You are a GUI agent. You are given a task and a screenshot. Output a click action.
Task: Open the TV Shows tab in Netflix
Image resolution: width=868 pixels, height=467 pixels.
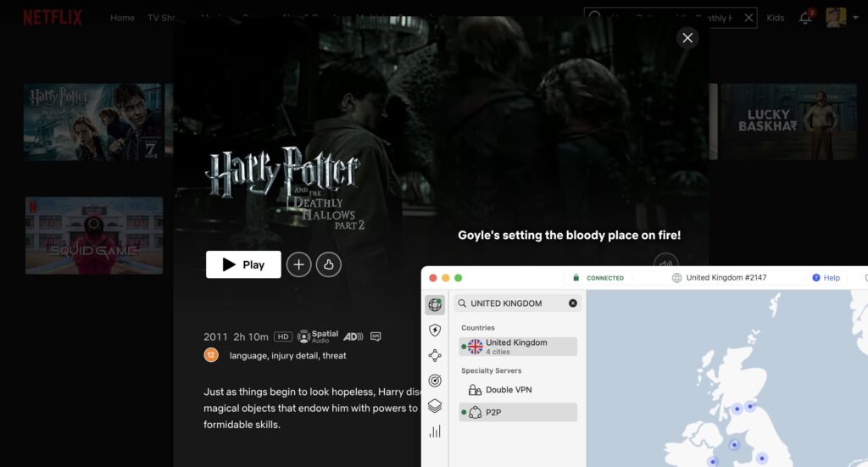coord(161,18)
